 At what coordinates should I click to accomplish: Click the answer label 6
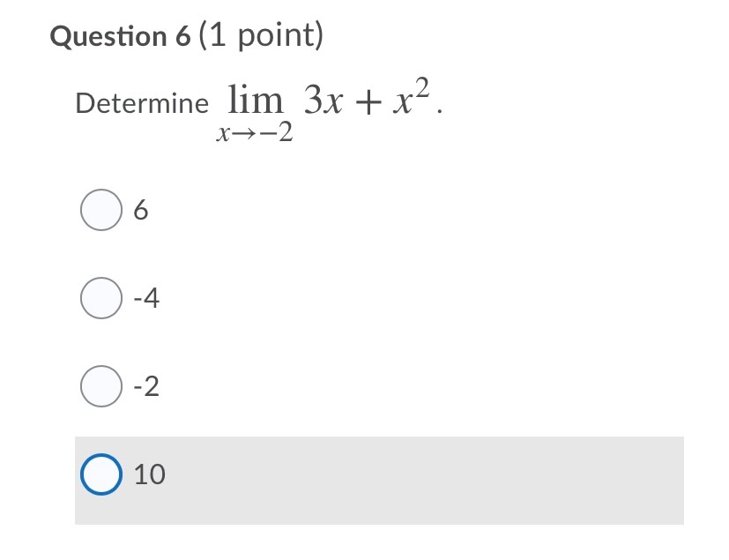click(141, 209)
